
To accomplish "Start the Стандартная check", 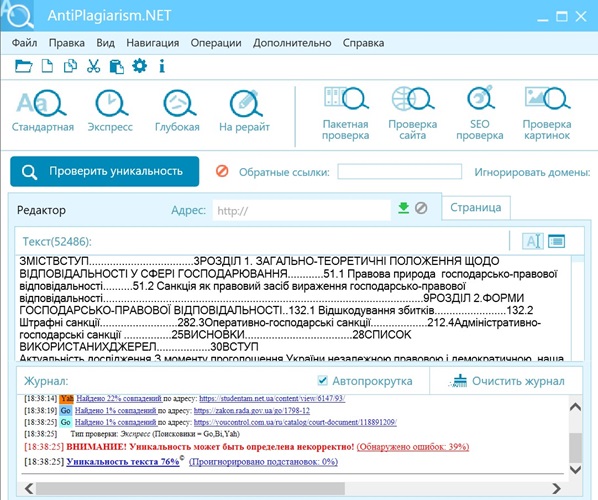I will [43, 111].
